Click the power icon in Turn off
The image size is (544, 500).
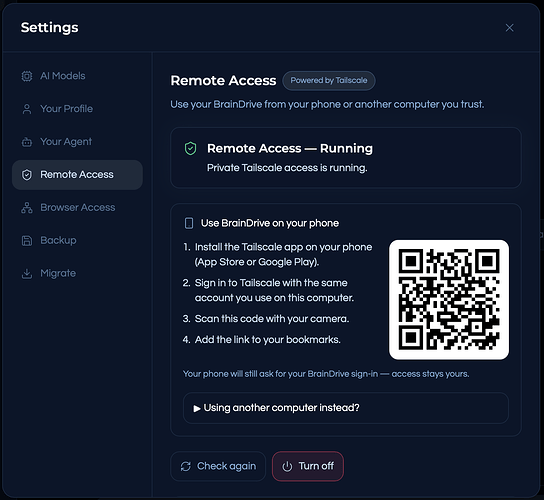[x=287, y=466]
